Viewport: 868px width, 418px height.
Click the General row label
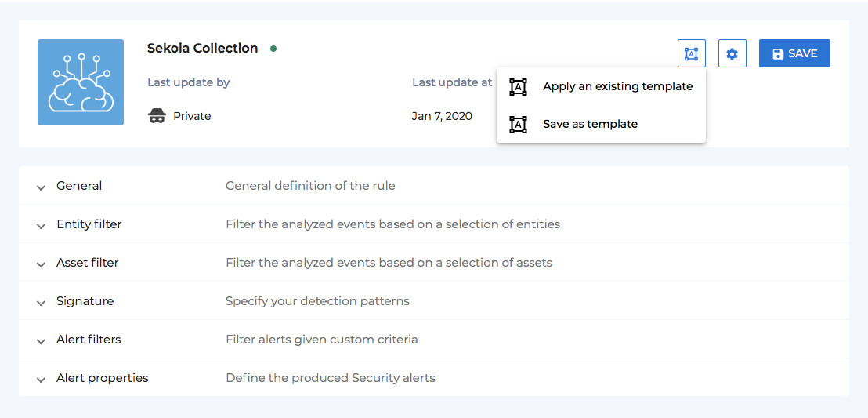[x=79, y=186]
